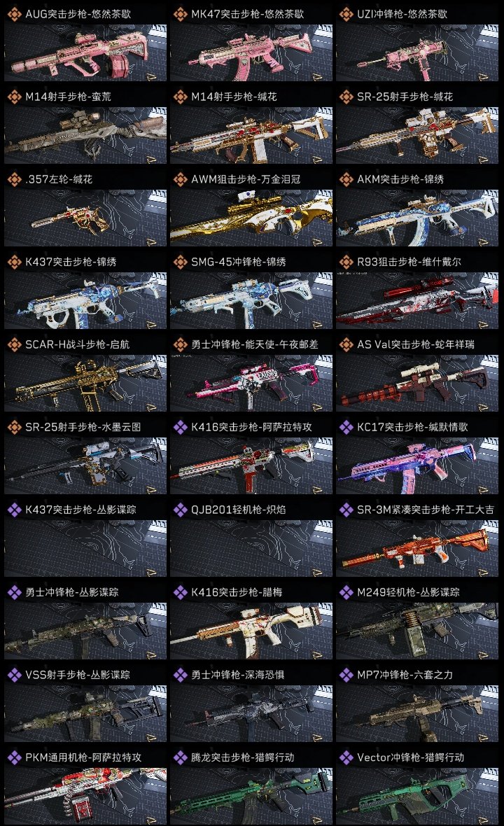Click the orange rarity icon beside AUG突击步枪-悠然茶歇
This screenshot has height=826, width=504.
[x=14, y=14]
